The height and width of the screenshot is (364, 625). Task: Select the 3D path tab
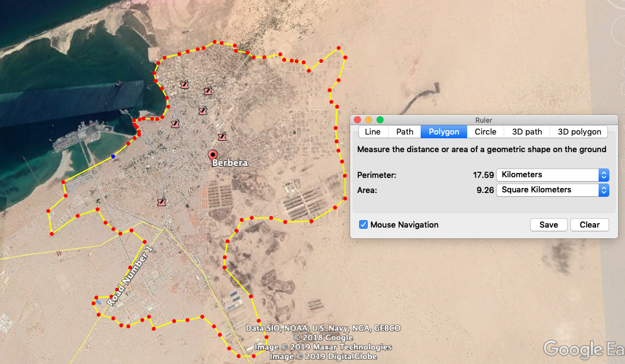526,131
